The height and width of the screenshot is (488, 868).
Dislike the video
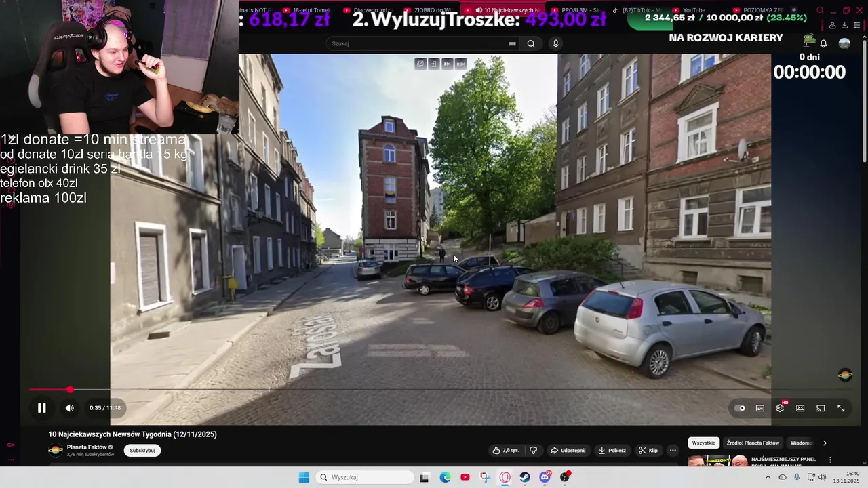pos(534,451)
